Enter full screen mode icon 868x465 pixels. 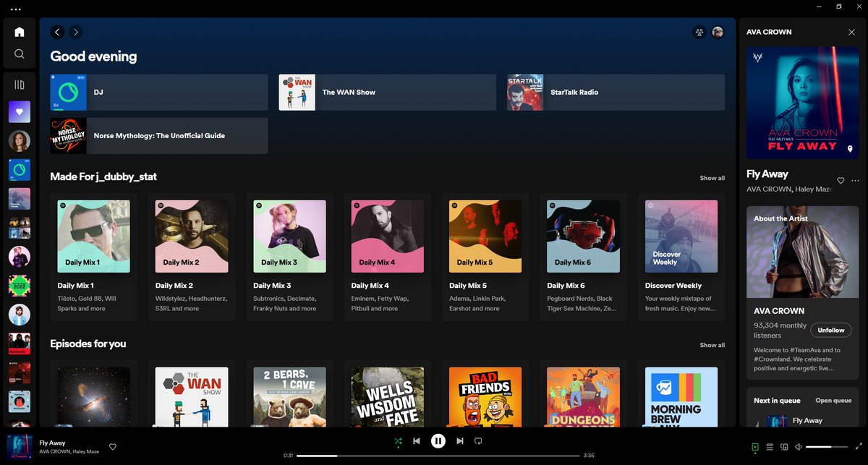tap(858, 447)
